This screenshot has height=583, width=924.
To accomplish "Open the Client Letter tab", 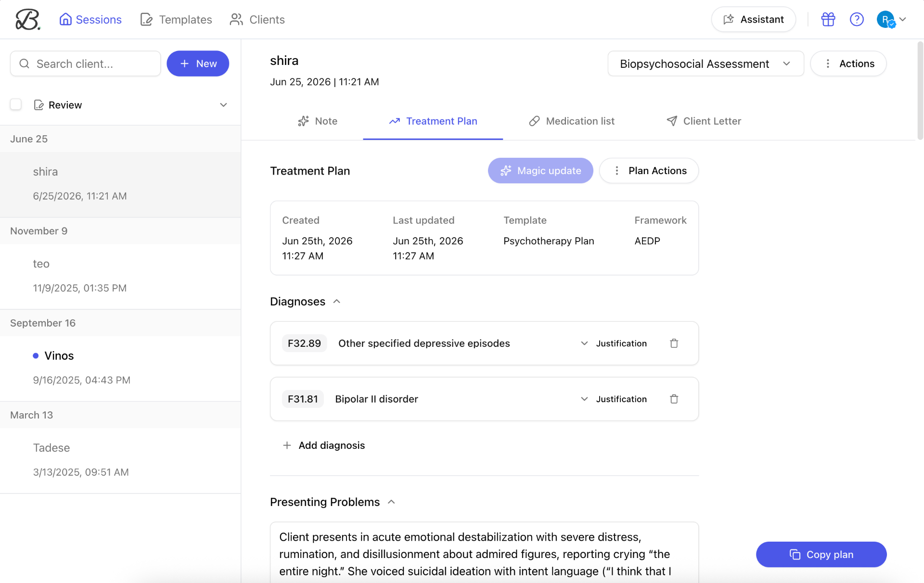I will point(704,121).
